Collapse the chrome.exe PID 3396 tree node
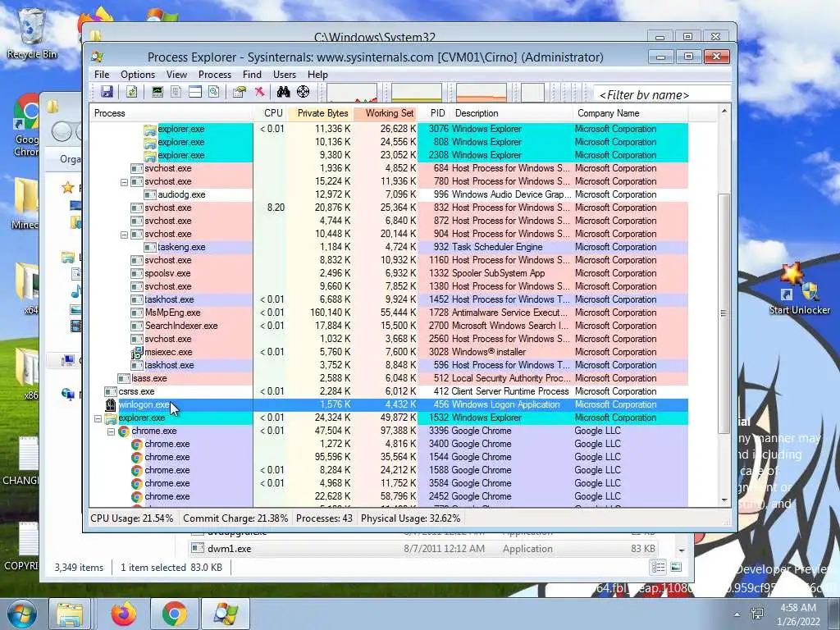This screenshot has height=630, width=840. [x=111, y=431]
